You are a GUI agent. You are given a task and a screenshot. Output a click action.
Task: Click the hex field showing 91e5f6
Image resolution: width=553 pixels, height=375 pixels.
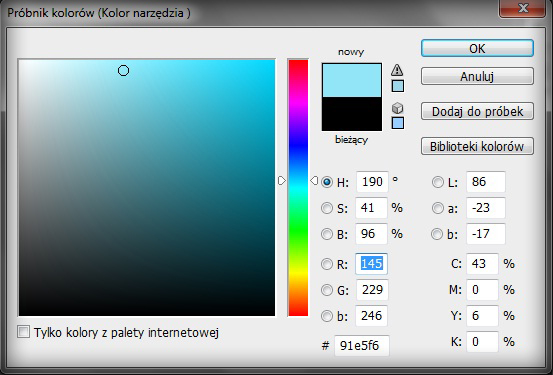(x=362, y=346)
